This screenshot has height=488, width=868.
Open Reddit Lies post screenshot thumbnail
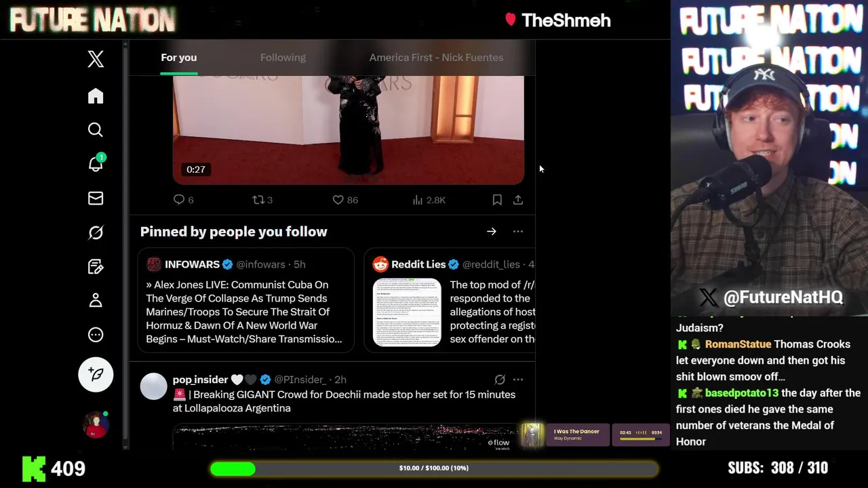click(407, 312)
